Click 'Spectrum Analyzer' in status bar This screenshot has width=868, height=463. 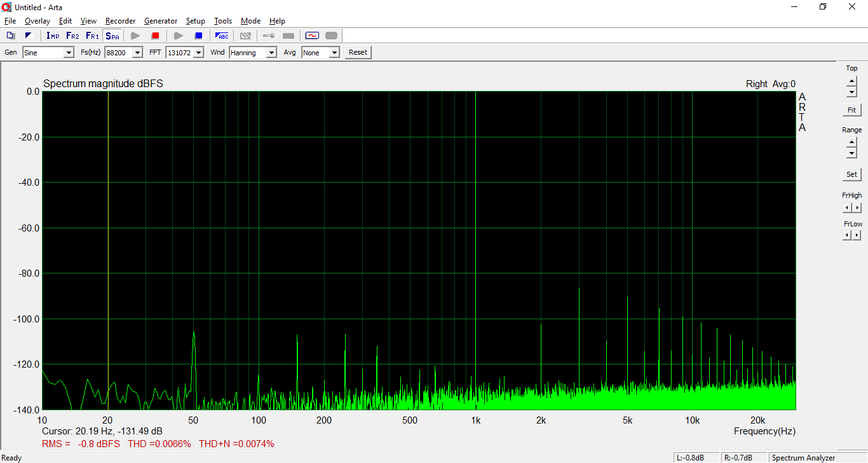pos(804,458)
